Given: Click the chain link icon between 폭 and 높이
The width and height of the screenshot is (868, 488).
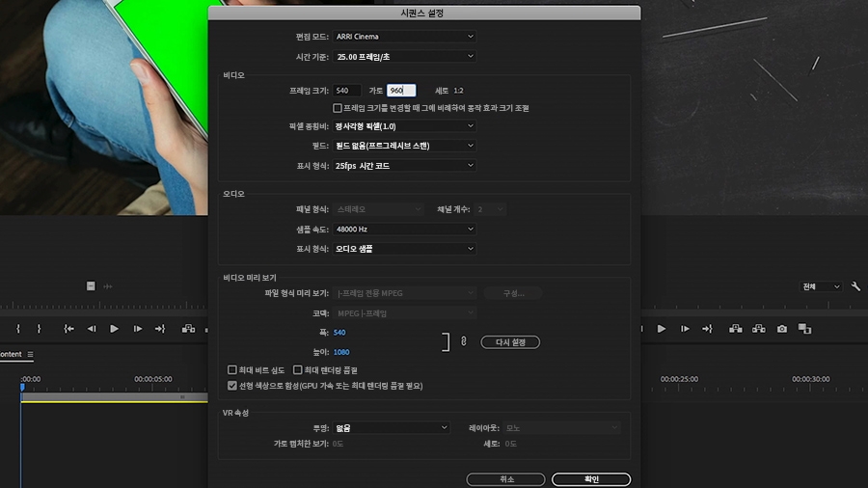Looking at the screenshot, I should pyautogui.click(x=463, y=341).
